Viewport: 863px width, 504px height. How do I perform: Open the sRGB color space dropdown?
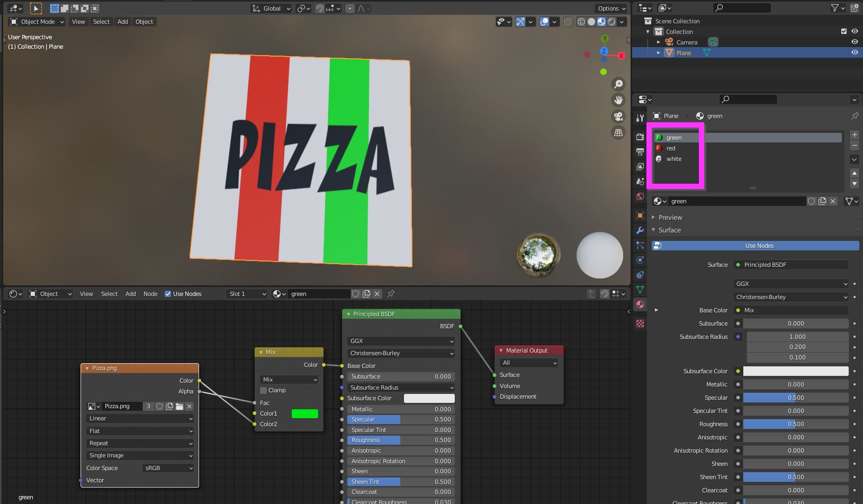tap(168, 468)
